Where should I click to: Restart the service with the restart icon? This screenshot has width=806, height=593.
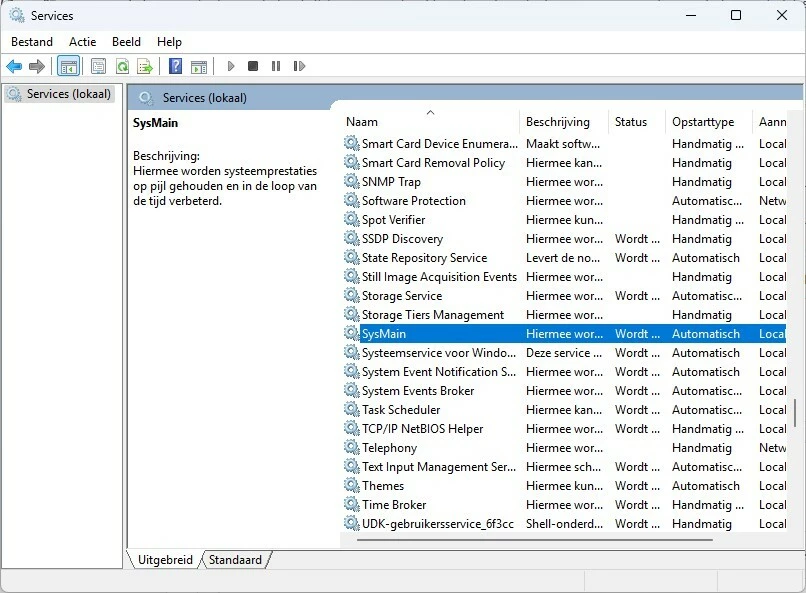pos(299,67)
